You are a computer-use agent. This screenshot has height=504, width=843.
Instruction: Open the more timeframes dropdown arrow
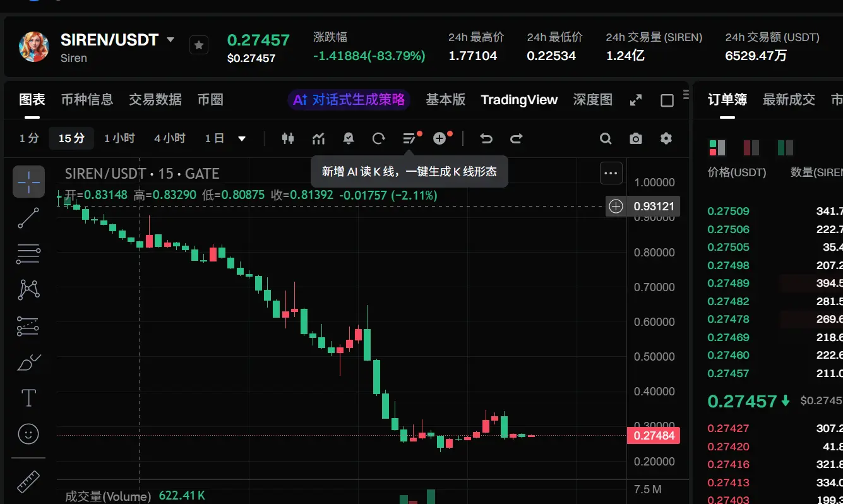[242, 138]
